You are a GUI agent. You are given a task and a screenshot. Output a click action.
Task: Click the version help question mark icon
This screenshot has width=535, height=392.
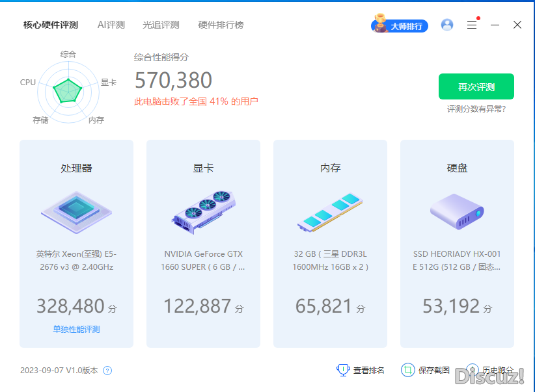(x=107, y=371)
